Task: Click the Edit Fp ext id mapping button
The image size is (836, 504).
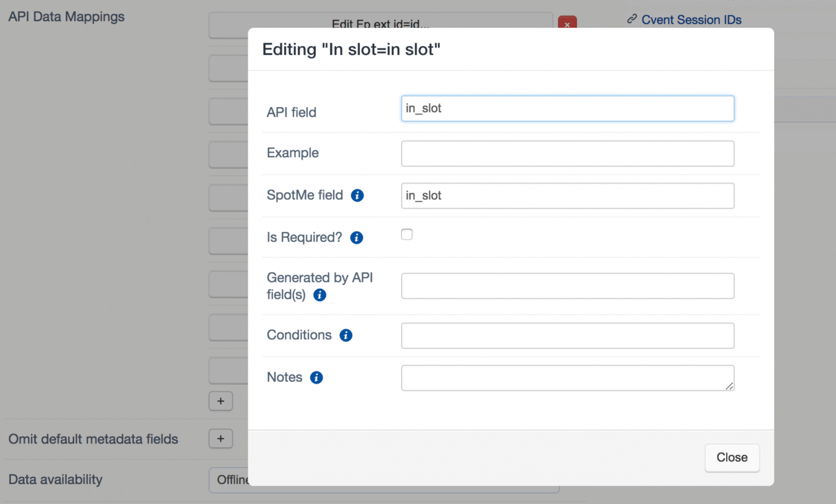Action: click(381, 21)
